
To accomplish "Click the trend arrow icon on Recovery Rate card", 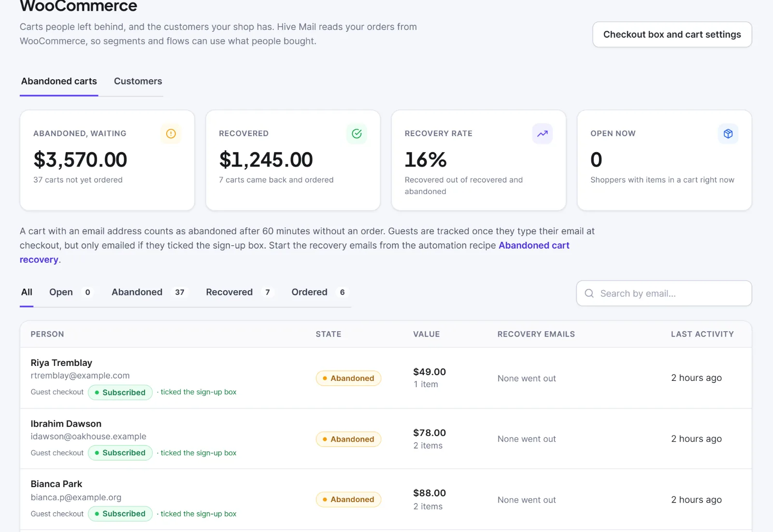I will click(x=543, y=134).
